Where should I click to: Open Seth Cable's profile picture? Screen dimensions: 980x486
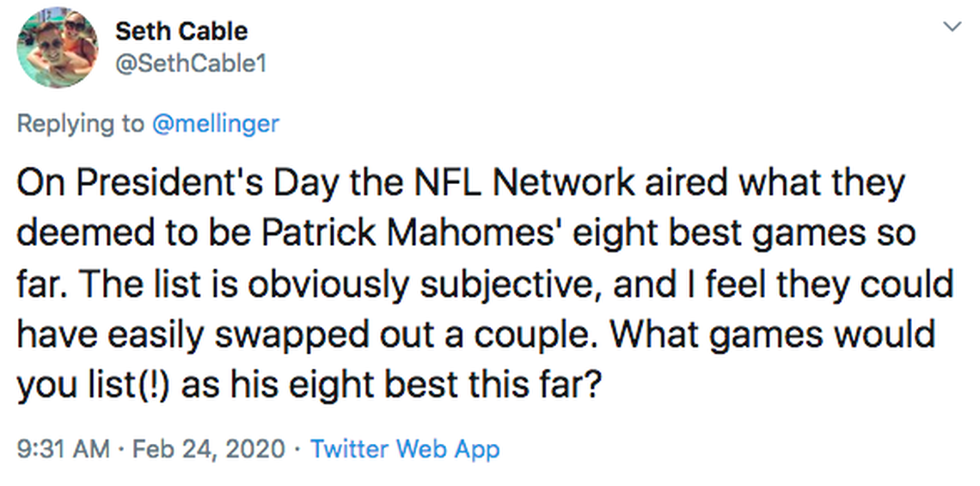click(58, 49)
